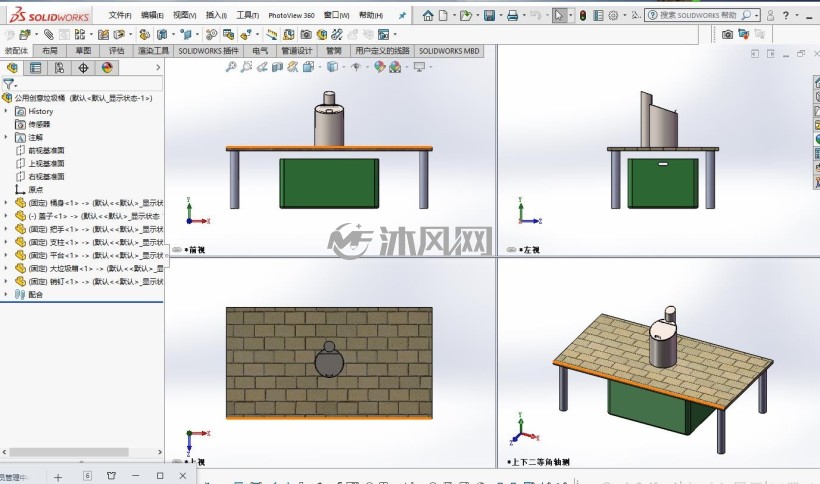Open the dropdown arrow beside the Save icon
820x484 pixels.
click(x=500, y=16)
